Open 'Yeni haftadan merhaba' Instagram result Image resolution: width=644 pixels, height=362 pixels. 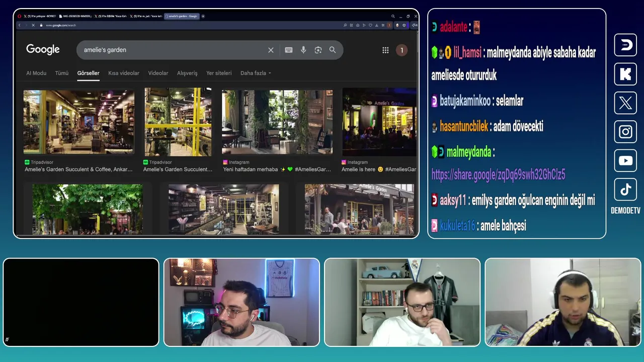pyautogui.click(x=277, y=169)
